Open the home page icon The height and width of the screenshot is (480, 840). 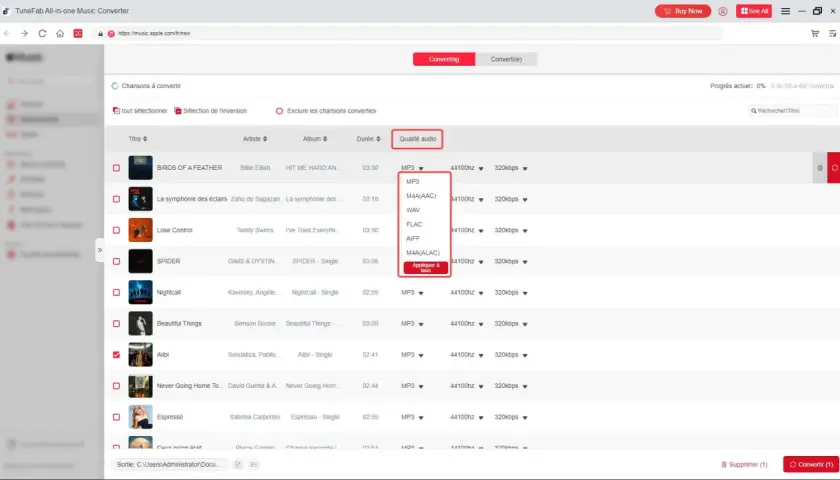[x=60, y=33]
